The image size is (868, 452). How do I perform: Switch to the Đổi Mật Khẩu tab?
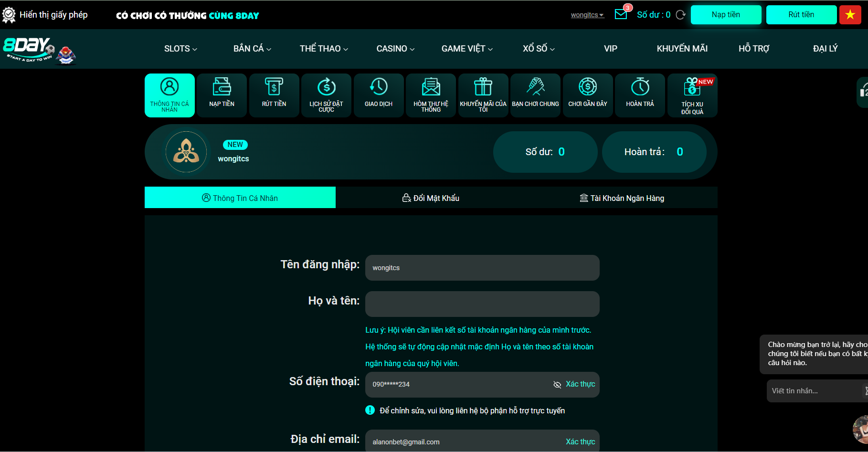tap(431, 198)
